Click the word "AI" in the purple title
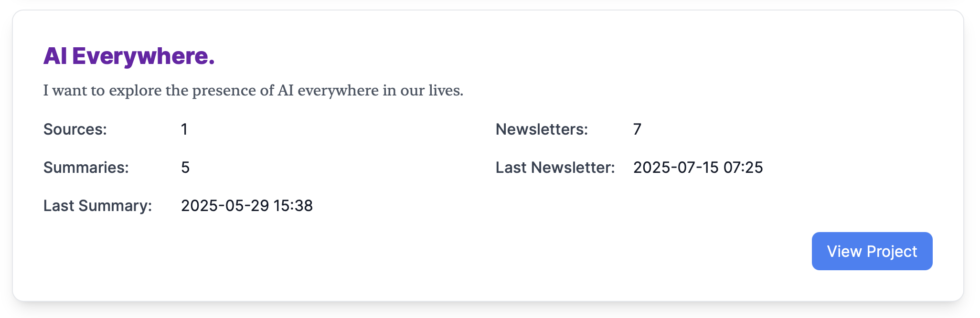980x318 pixels. point(55,56)
